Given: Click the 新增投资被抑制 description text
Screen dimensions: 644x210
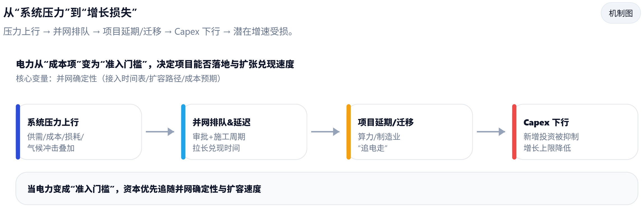Looking at the screenshot, I should click(551, 137).
